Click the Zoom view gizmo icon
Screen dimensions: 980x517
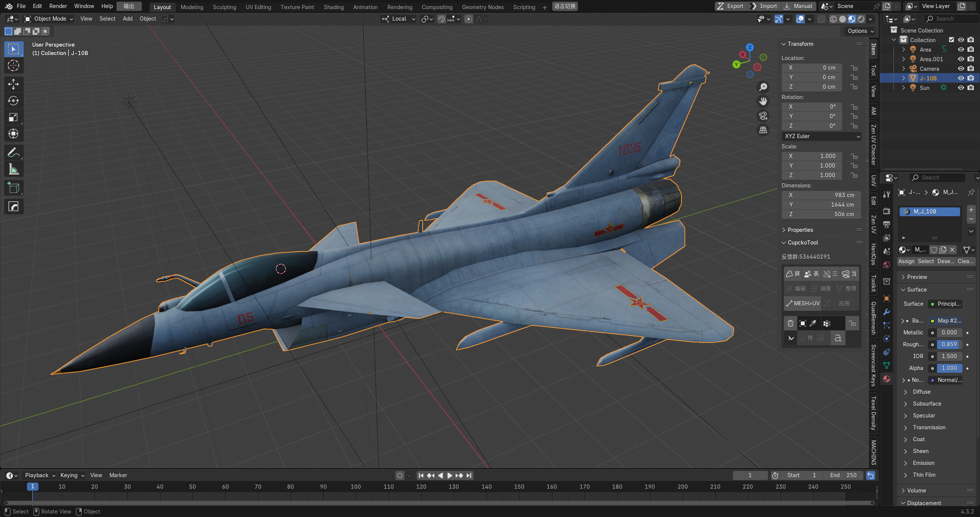763,87
